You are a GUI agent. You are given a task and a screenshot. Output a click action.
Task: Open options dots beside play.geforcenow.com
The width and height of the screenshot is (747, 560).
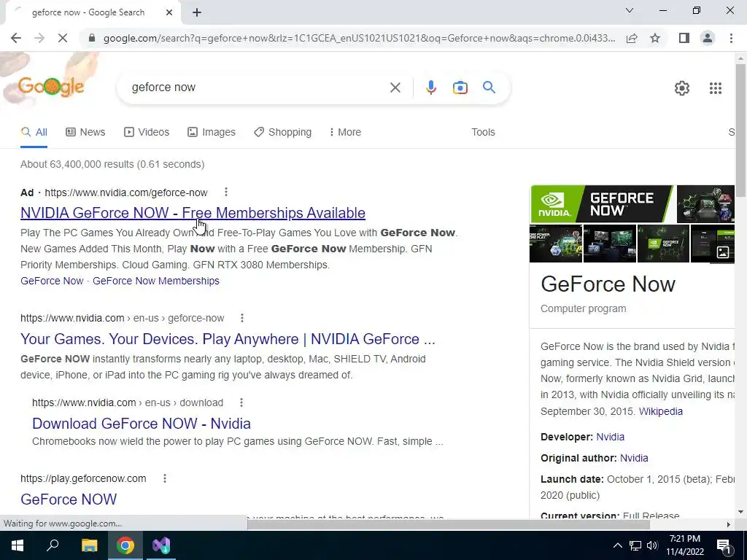click(164, 478)
